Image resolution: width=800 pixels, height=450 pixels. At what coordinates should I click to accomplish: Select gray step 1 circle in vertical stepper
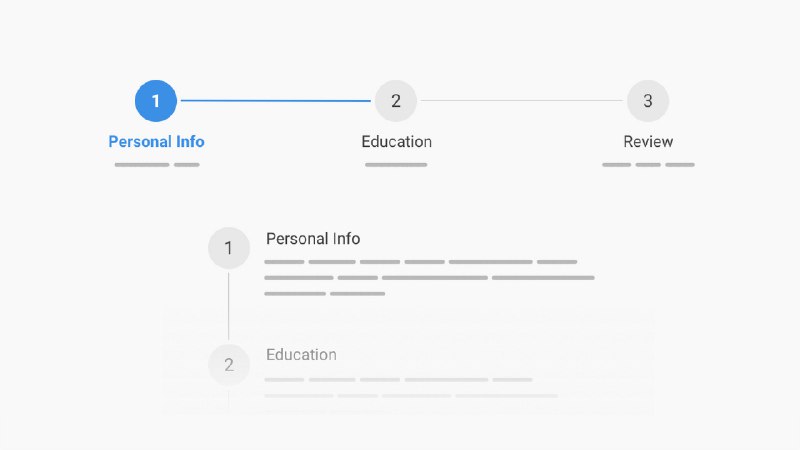[229, 248]
